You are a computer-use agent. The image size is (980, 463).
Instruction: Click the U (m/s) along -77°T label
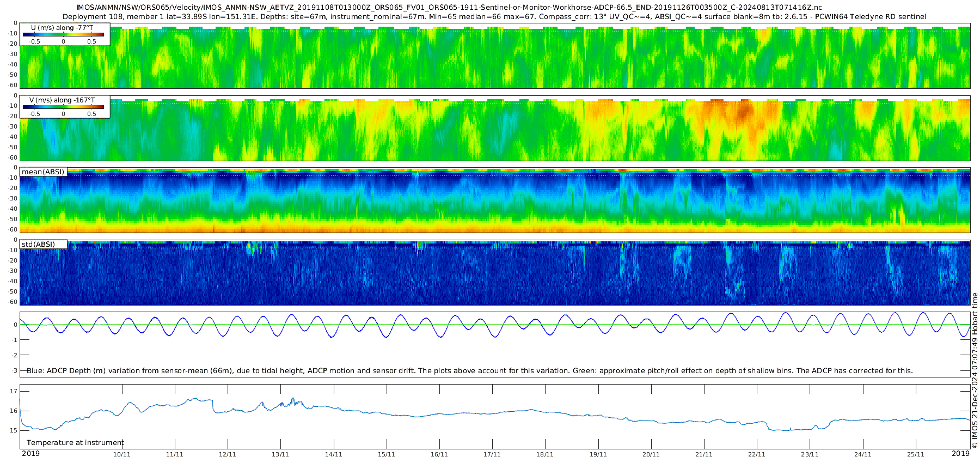62,27
